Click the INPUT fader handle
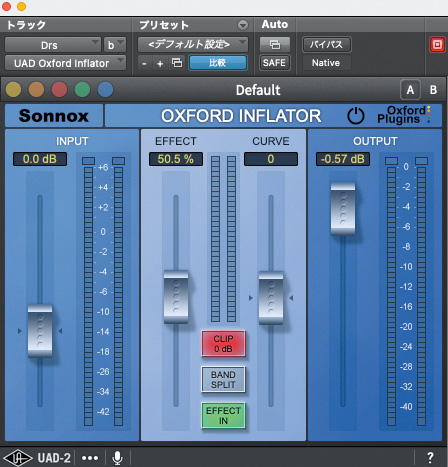The height and width of the screenshot is (467, 448). point(40,330)
